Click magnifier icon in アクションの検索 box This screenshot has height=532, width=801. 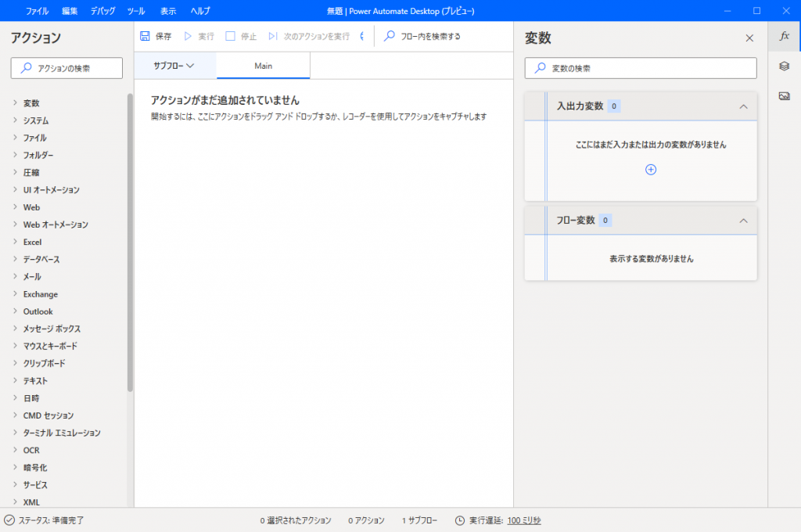coord(26,68)
